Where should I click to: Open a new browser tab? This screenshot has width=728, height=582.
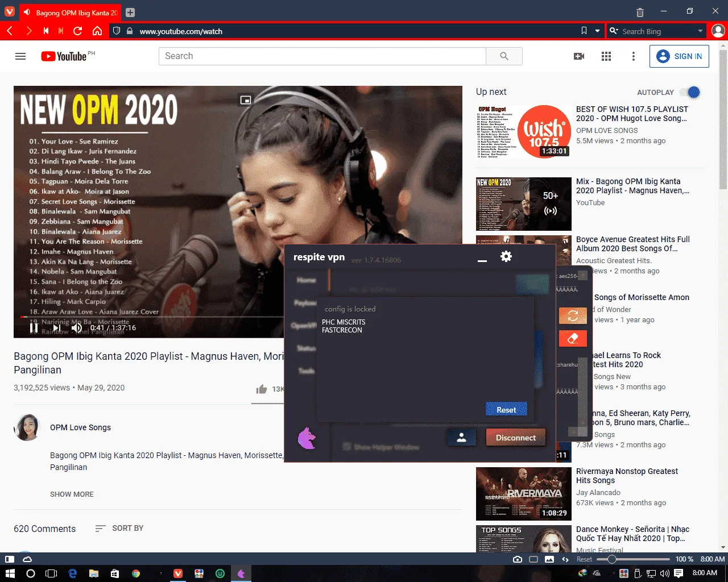pos(130,13)
